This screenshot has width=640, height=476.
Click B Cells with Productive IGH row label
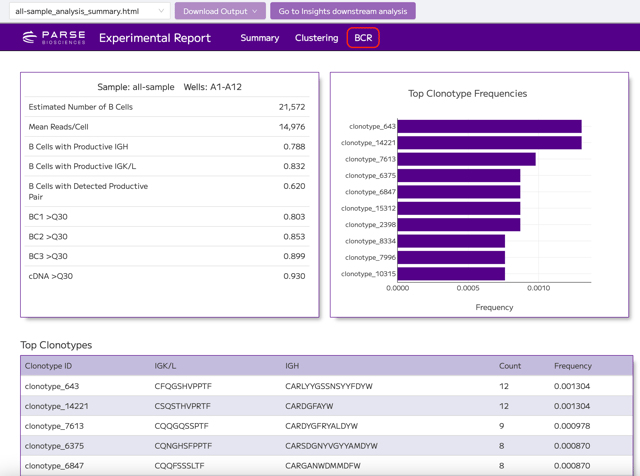[78, 147]
